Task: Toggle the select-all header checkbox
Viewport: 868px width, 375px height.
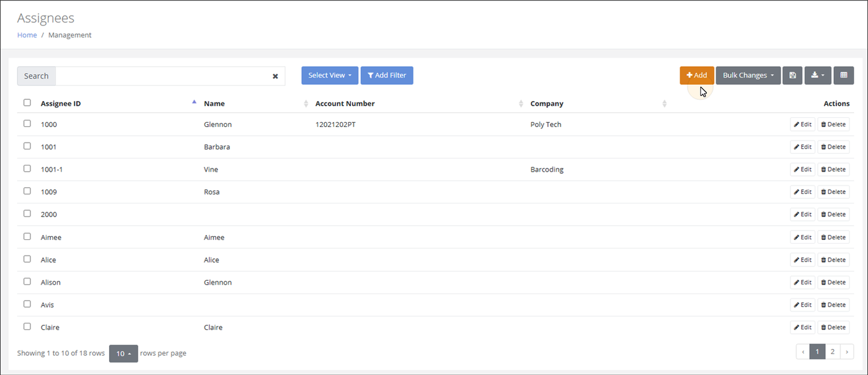Action: point(27,103)
